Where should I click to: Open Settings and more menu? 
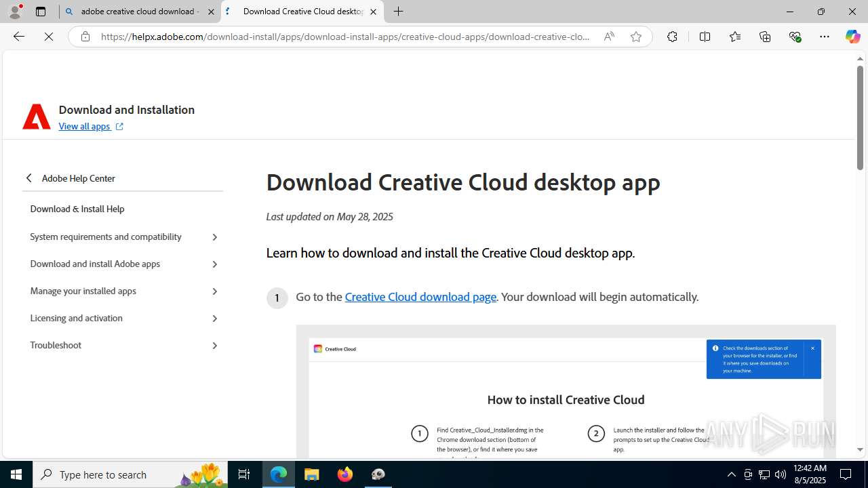(x=825, y=37)
